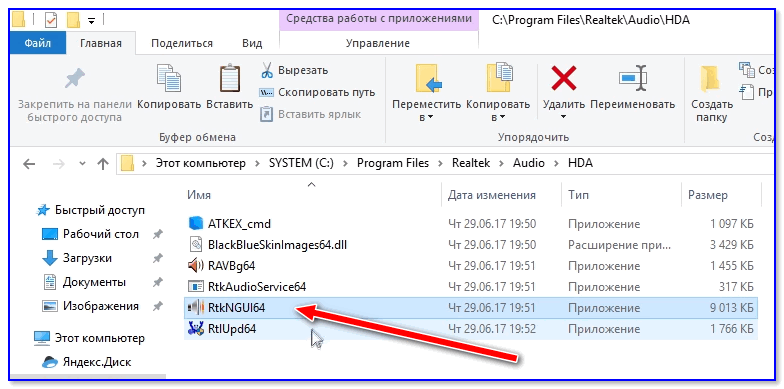Sort by Размер column header

[708, 195]
